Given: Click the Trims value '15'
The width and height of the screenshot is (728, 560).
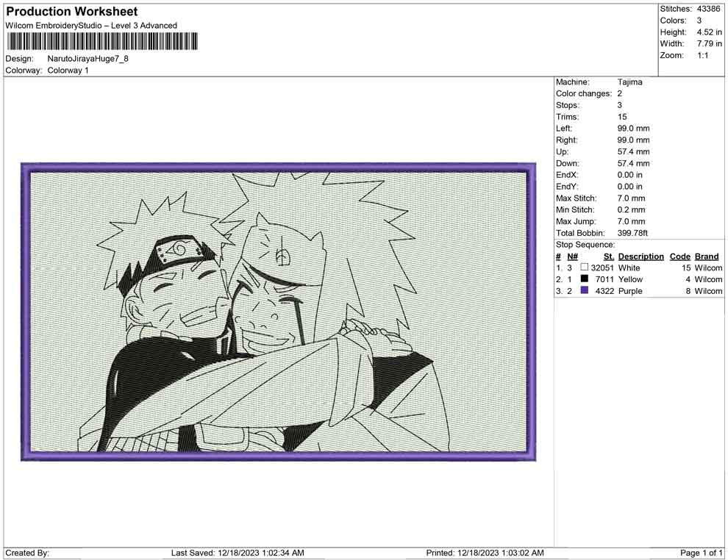Looking at the screenshot, I should [x=622, y=117].
